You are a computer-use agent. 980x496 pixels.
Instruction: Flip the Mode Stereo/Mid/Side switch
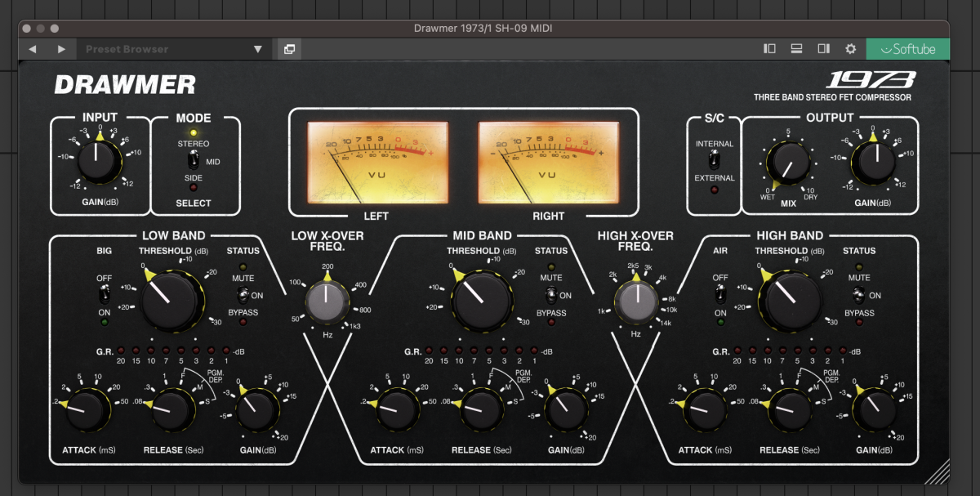(194, 162)
